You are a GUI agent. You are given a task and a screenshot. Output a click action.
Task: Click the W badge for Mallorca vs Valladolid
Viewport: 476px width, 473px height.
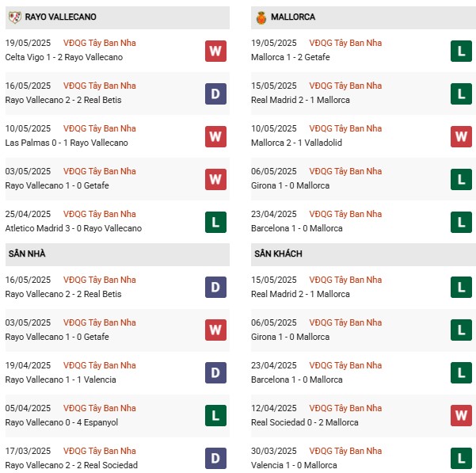click(461, 136)
